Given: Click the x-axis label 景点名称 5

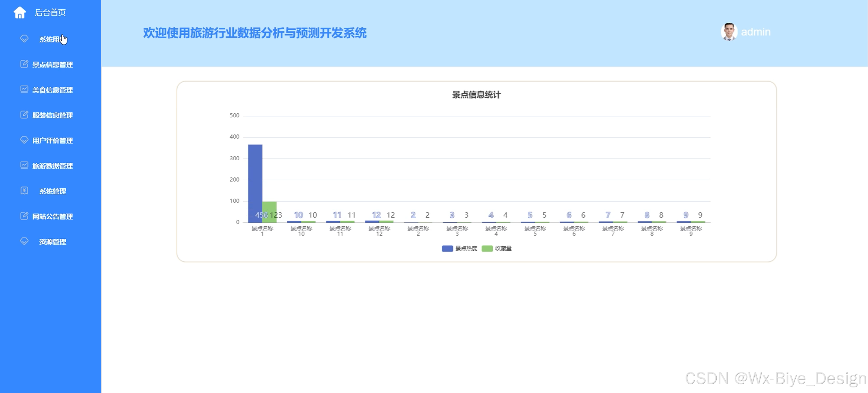Looking at the screenshot, I should click(535, 231).
